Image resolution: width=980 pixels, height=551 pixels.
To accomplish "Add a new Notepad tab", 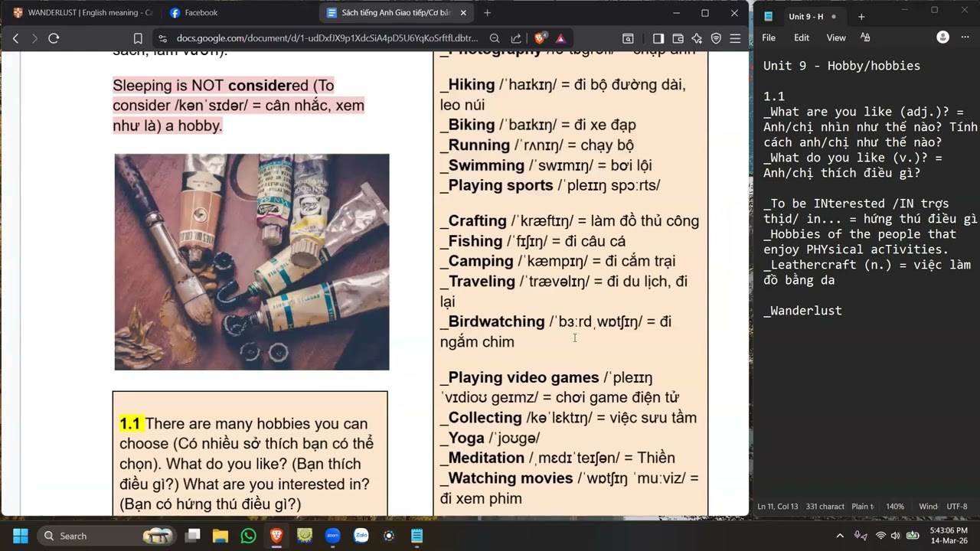I will pyautogui.click(x=861, y=17).
